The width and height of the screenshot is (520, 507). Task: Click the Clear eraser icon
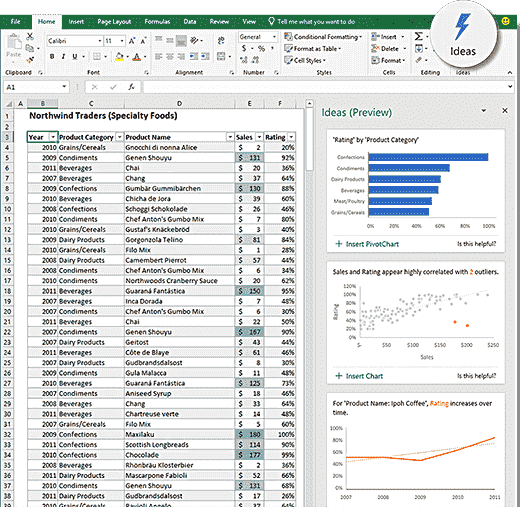click(419, 60)
